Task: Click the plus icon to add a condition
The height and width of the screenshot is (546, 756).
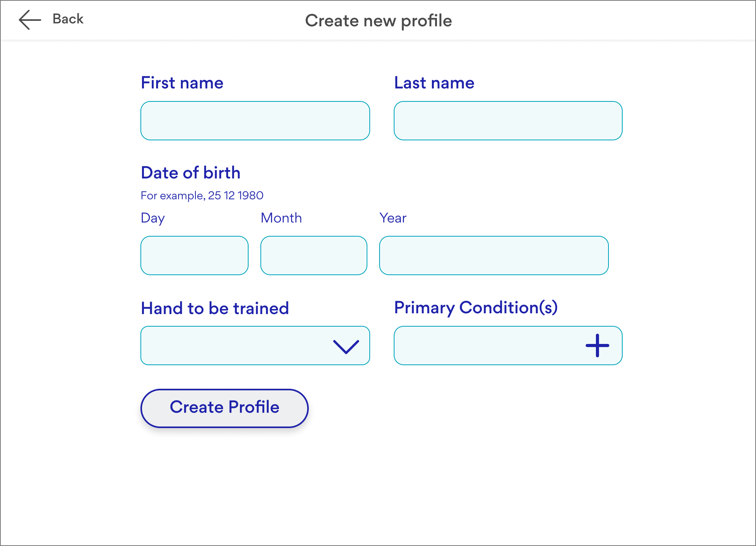Action: [597, 346]
